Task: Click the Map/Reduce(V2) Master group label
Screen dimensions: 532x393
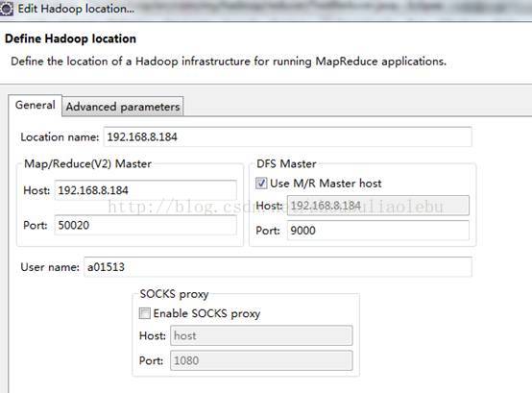Action: [x=87, y=164]
